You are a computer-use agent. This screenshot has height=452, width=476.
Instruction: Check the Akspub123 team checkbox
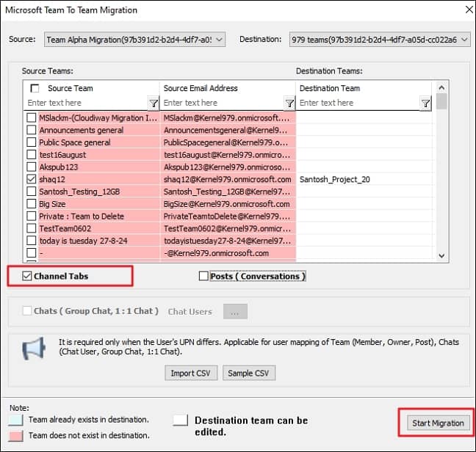(x=32, y=167)
